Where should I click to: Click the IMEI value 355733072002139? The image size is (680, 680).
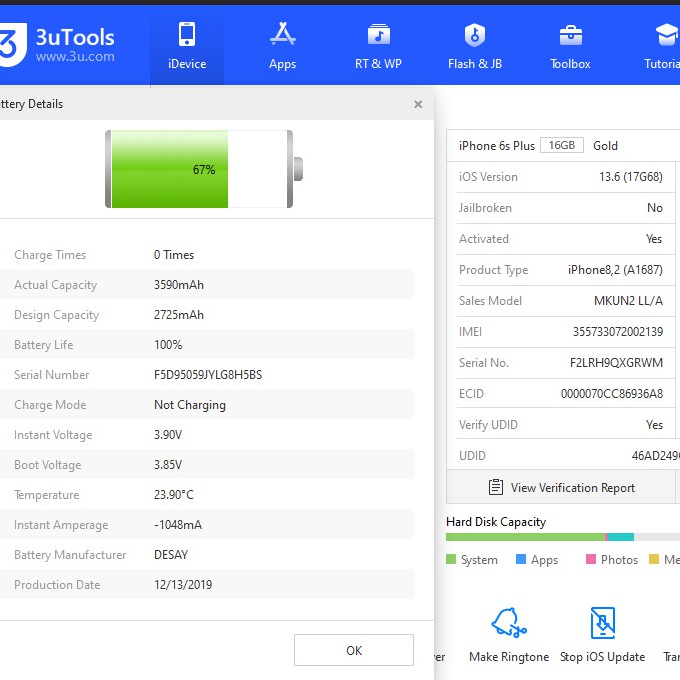point(618,332)
